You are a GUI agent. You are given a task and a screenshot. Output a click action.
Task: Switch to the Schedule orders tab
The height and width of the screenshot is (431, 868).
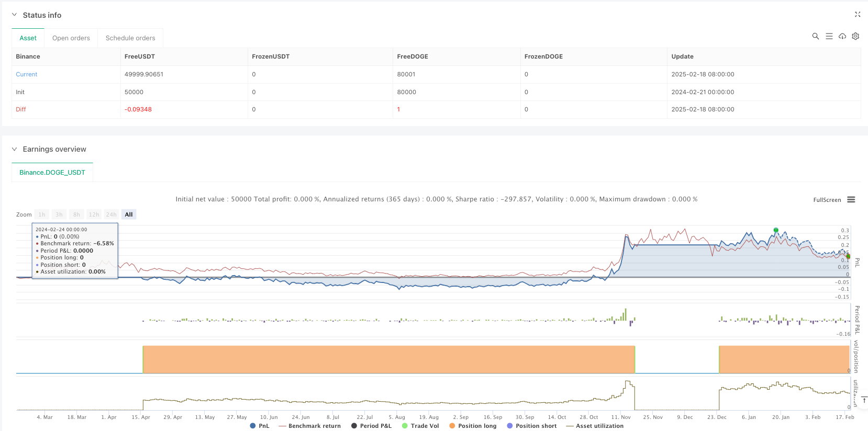coord(130,38)
